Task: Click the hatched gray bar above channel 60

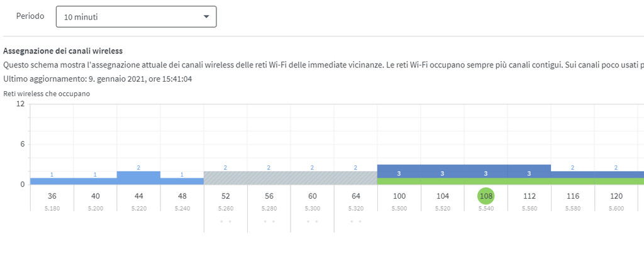Action: click(313, 178)
